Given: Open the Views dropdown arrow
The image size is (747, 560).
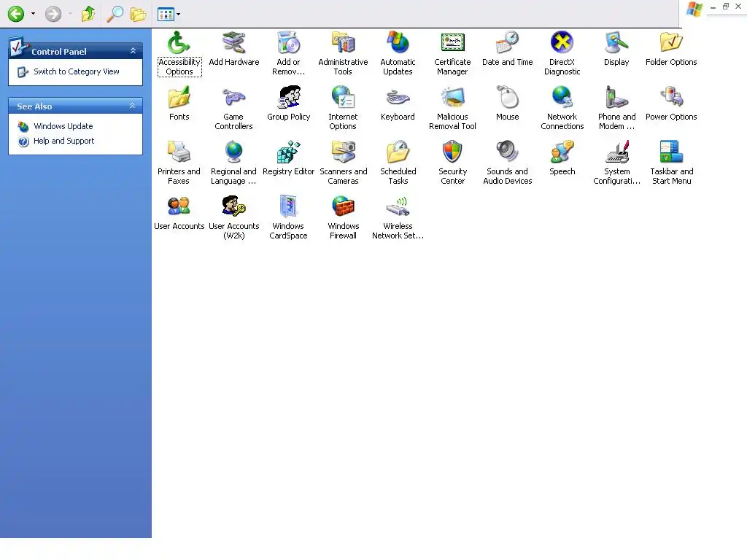Looking at the screenshot, I should [x=178, y=15].
